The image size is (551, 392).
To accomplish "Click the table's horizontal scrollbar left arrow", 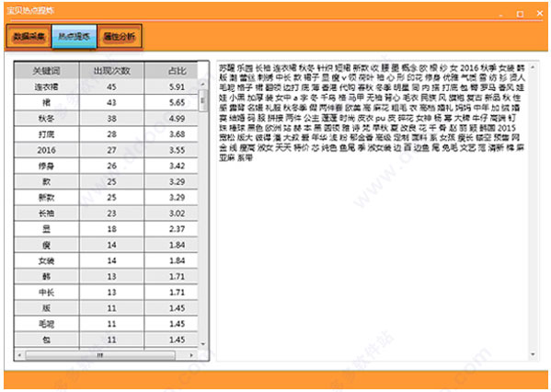I will (19, 355).
